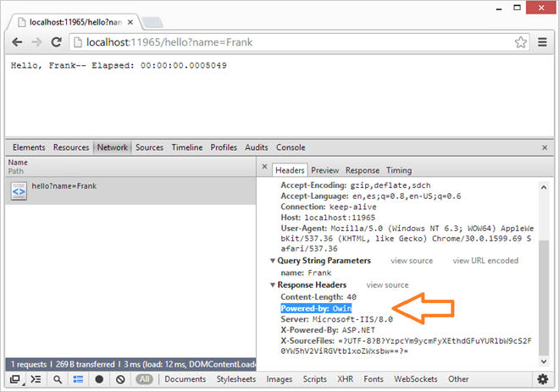559x392 pixels.
Task: Collapse the Query String Parameters section
Action: click(x=273, y=261)
